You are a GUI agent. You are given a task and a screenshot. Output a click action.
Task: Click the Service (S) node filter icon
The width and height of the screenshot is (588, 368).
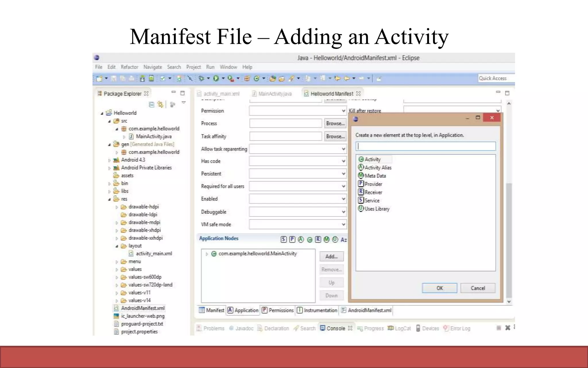tap(284, 239)
